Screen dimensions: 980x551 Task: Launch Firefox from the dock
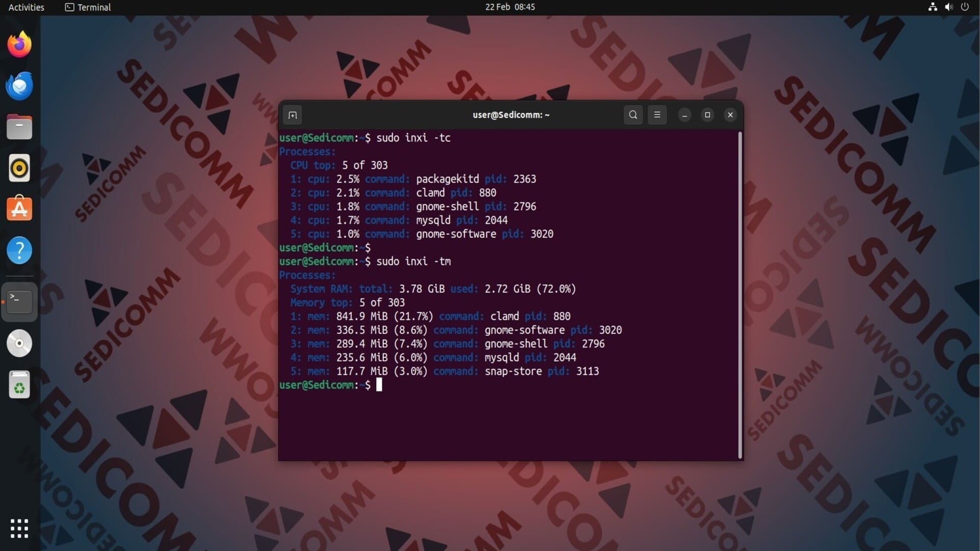[19, 45]
